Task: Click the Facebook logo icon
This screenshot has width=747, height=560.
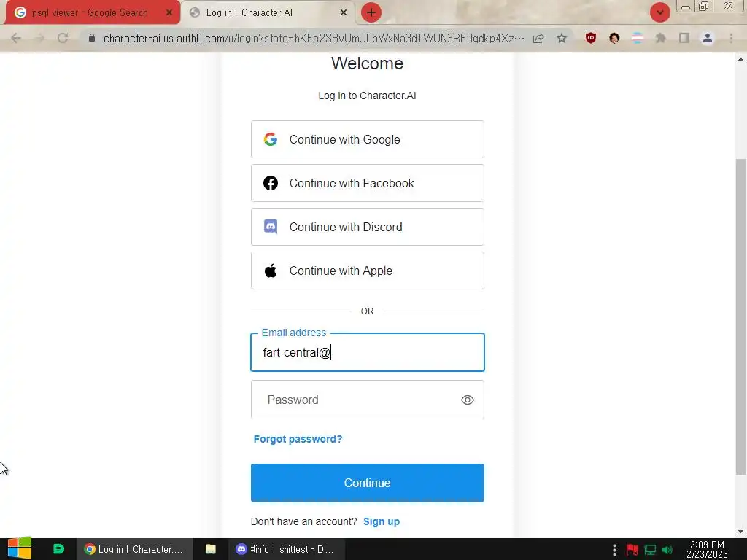Action: 271,183
